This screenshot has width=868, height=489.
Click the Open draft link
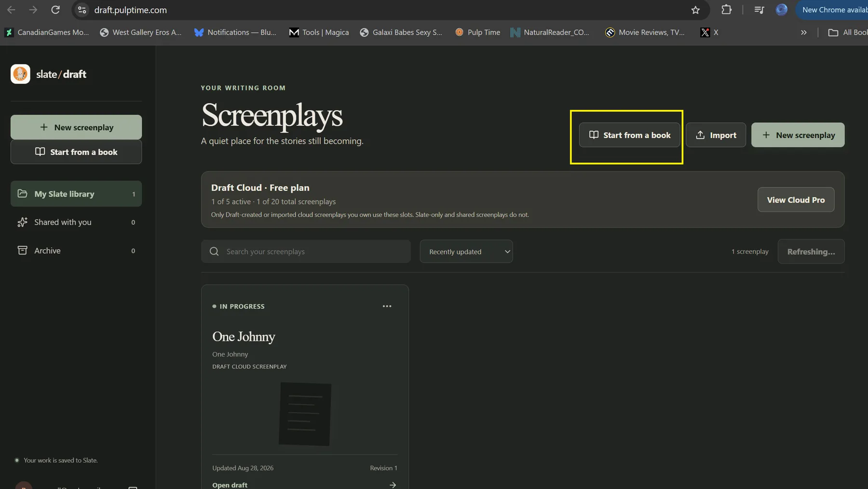point(230,485)
